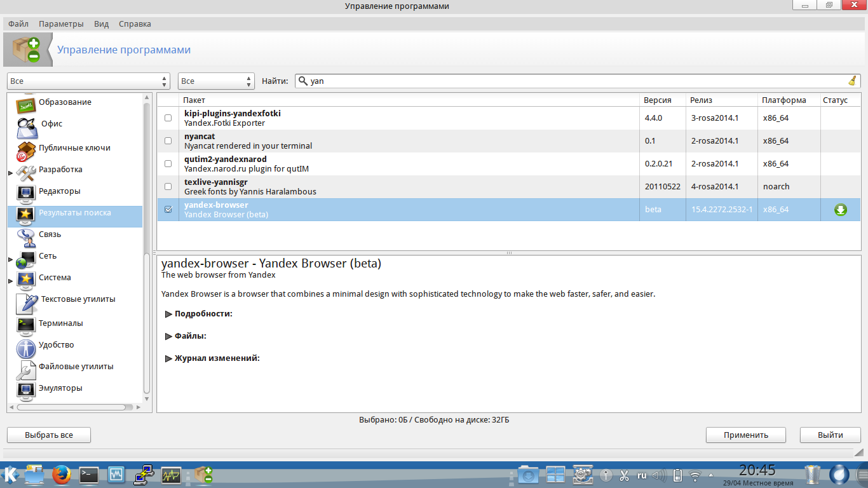Expand the Разработка tree node arrow
This screenshot has height=488, width=868.
[10, 173]
